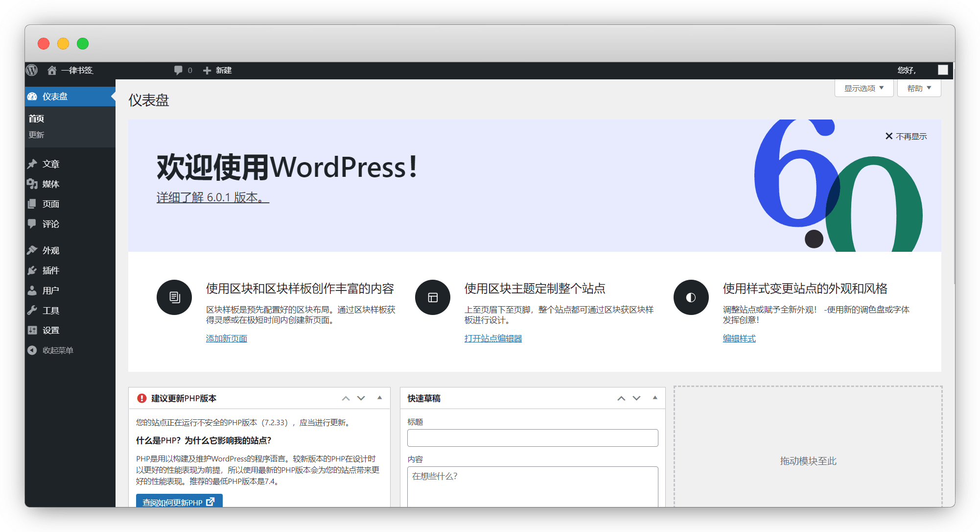
Task: Move 快速草稿 widget up
Action: pos(621,398)
